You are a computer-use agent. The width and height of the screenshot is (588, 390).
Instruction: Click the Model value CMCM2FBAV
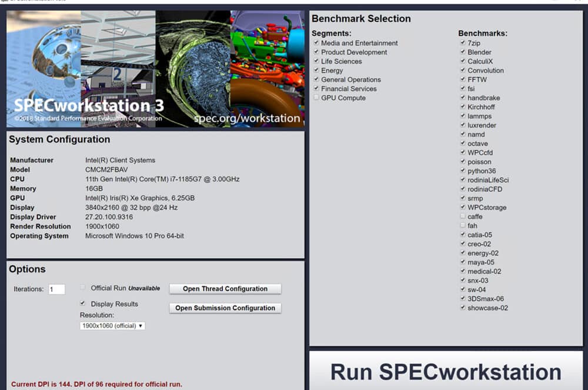tap(106, 169)
